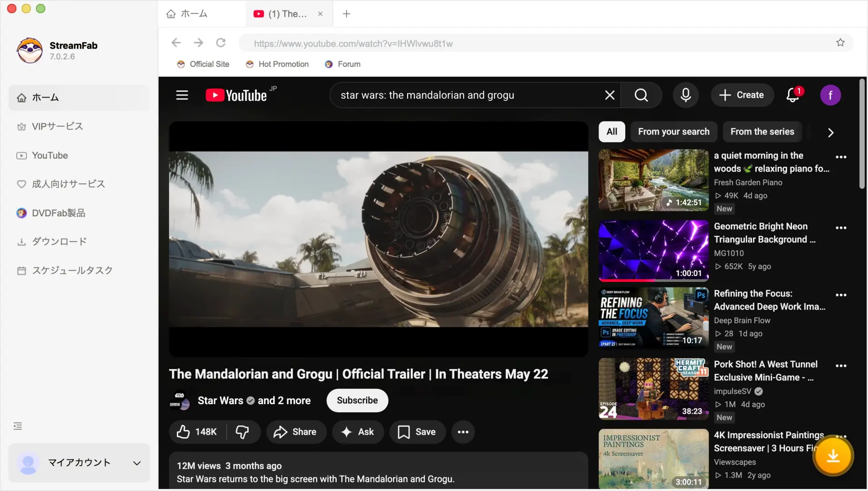Like the video (148K)
The width and height of the screenshot is (868, 491).
click(x=197, y=432)
